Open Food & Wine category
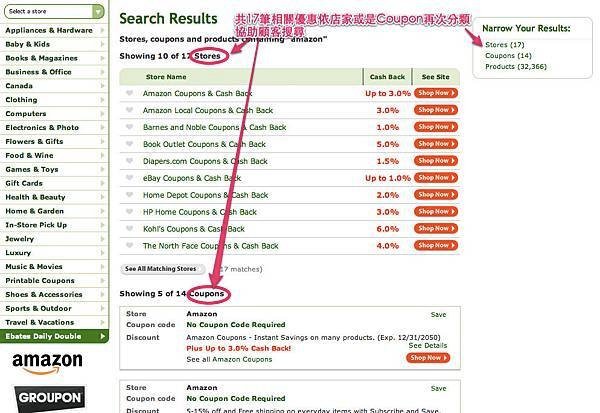Image resolution: width=600 pixels, height=413 pixels. 54,155
